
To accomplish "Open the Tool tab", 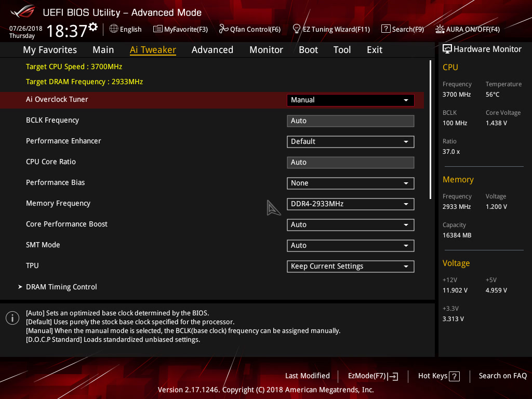I will 342,50.
